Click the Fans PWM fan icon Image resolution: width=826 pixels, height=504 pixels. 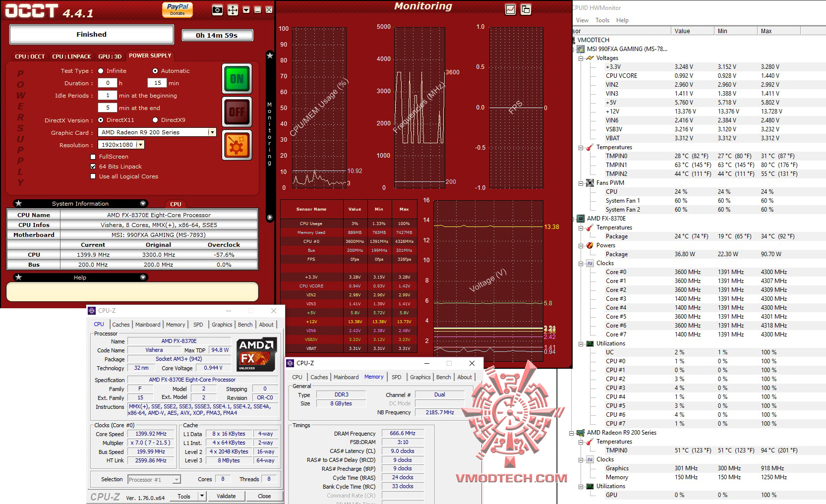click(x=590, y=183)
